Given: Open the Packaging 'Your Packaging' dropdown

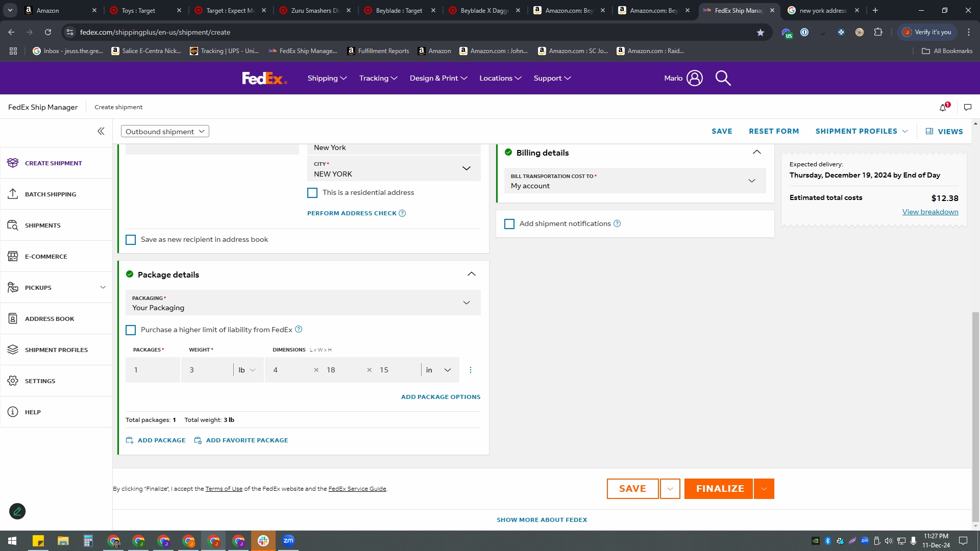Looking at the screenshot, I should pos(303,303).
